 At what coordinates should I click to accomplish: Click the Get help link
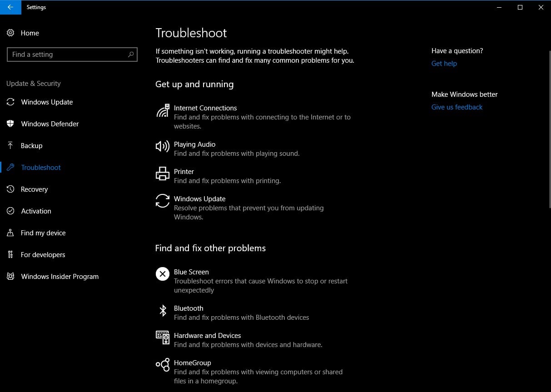(444, 64)
